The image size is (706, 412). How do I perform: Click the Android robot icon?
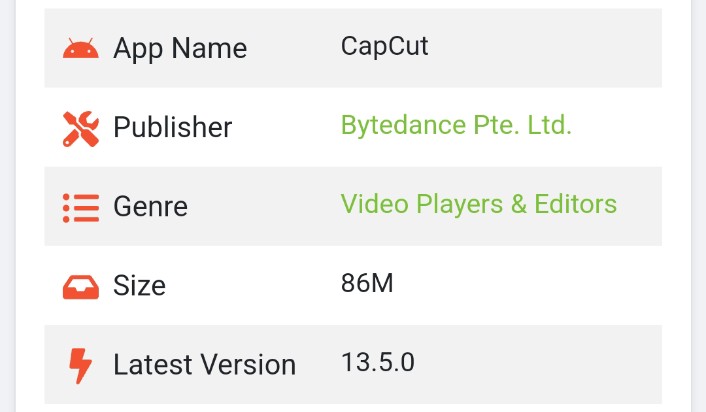[x=81, y=48]
